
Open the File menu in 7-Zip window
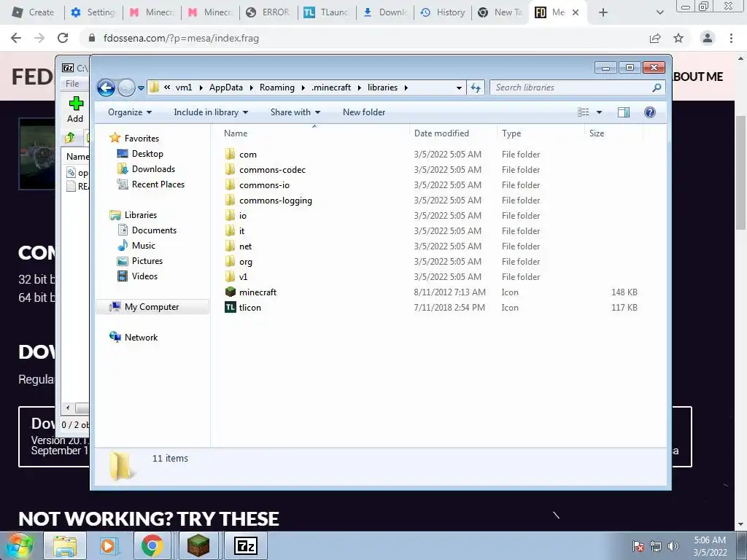point(72,84)
